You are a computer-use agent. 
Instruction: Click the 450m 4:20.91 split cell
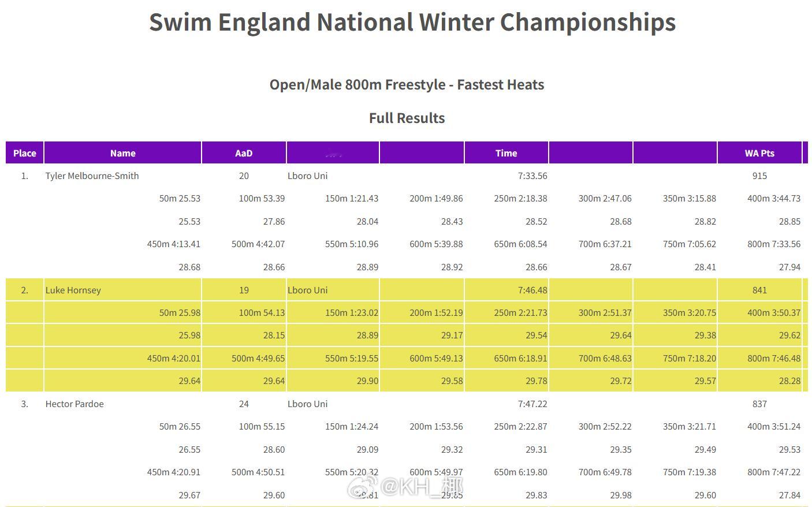point(173,472)
